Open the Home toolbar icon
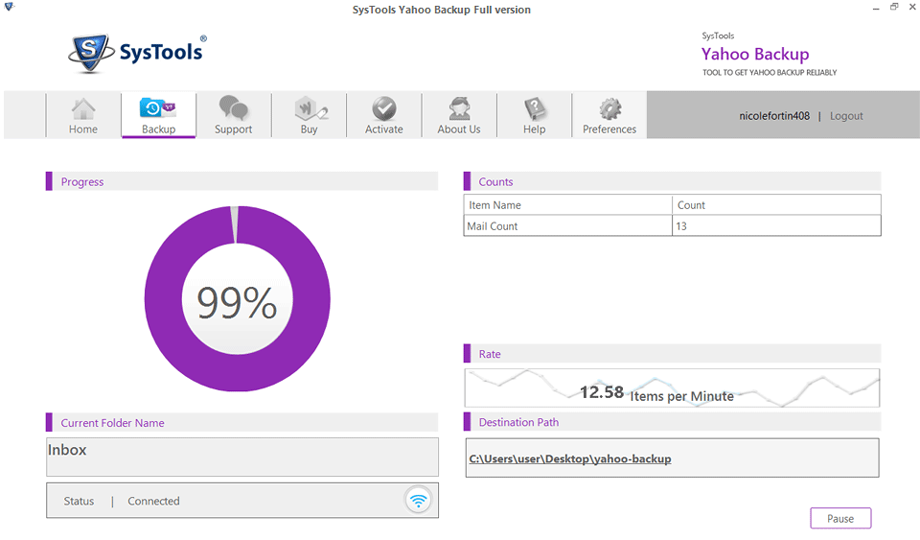 pos(83,115)
